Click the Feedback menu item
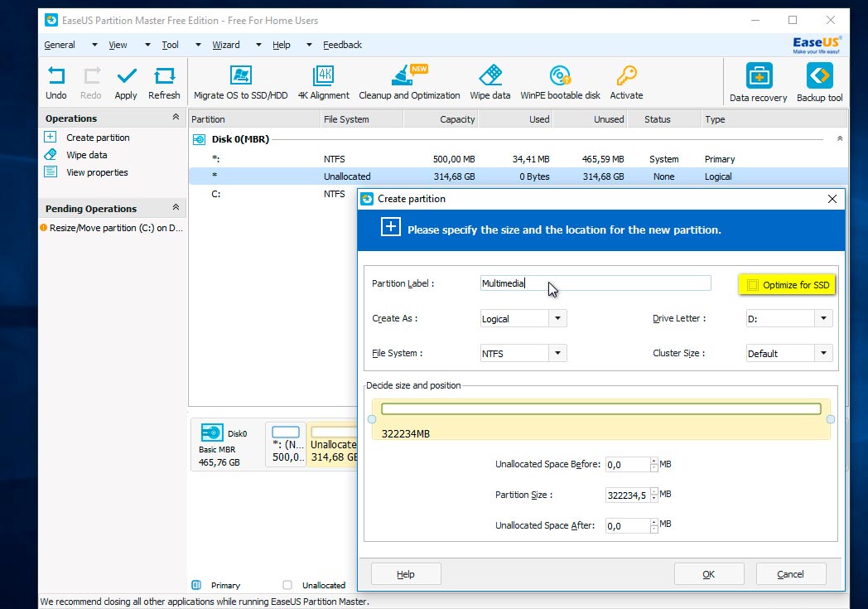The width and height of the screenshot is (868, 609). pos(342,45)
